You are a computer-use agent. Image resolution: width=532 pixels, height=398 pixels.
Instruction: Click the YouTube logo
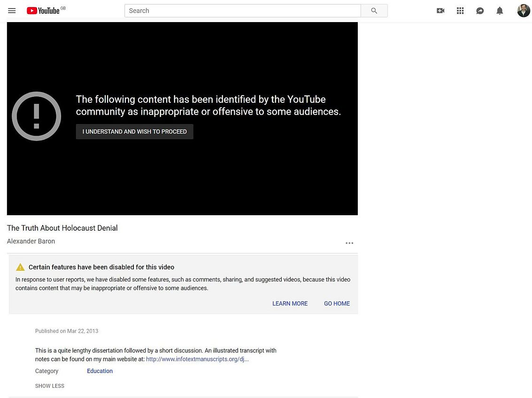43,11
